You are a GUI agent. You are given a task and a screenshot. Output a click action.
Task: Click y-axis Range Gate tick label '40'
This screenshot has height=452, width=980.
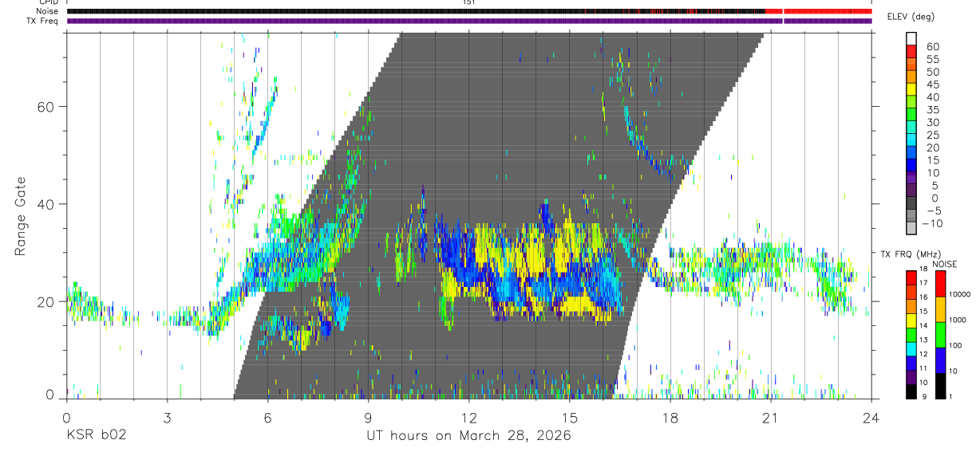click(47, 204)
